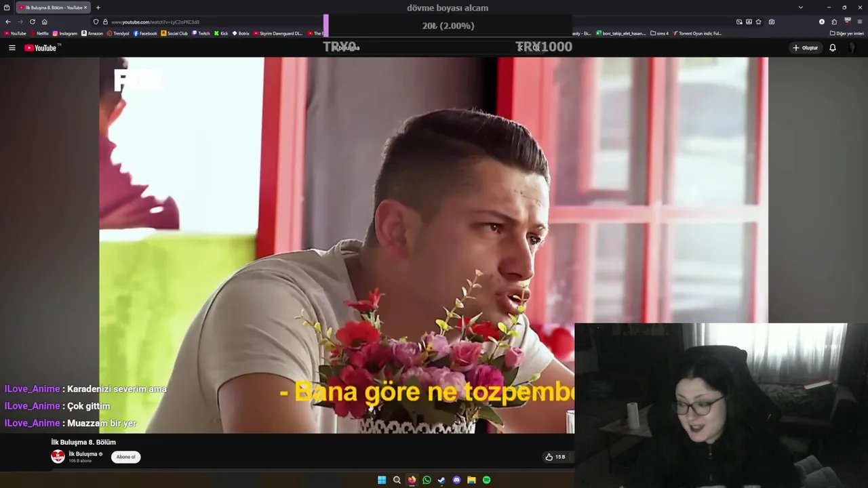Reload the page with the refresh icon
The image size is (868, 488).
(33, 22)
